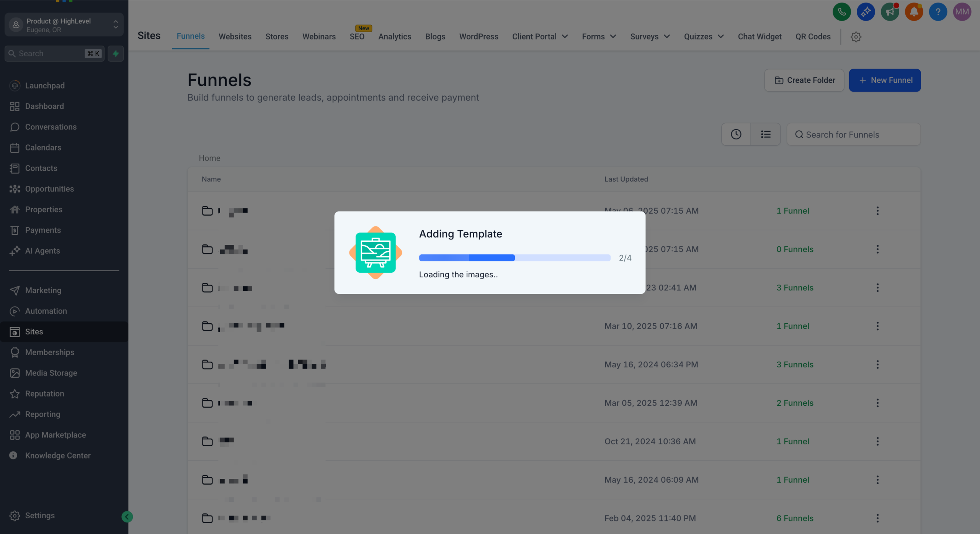This screenshot has height=534, width=980.
Task: Open the SEO tab marked New
Action: [x=357, y=36]
